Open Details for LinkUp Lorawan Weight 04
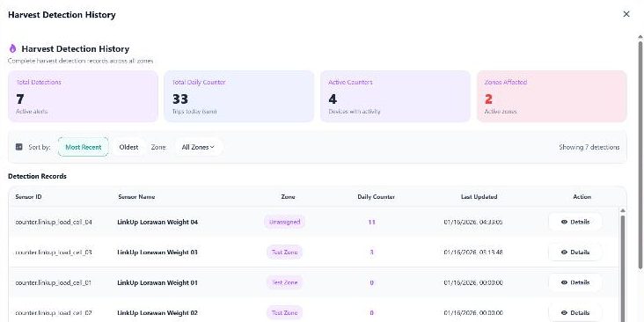Viewport: 644px width, 322px height. (575, 222)
